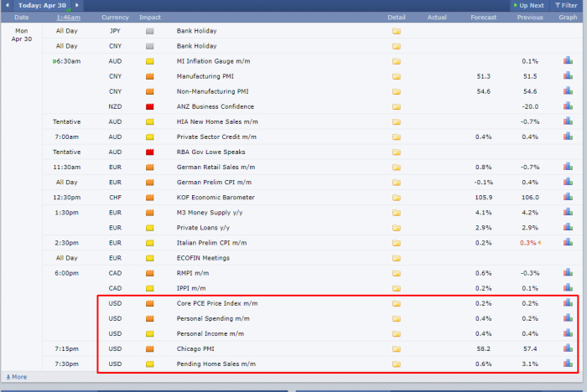This screenshot has width=587, height=392.
Task: Click orange impact icon for Chicago PMI
Action: (150, 349)
